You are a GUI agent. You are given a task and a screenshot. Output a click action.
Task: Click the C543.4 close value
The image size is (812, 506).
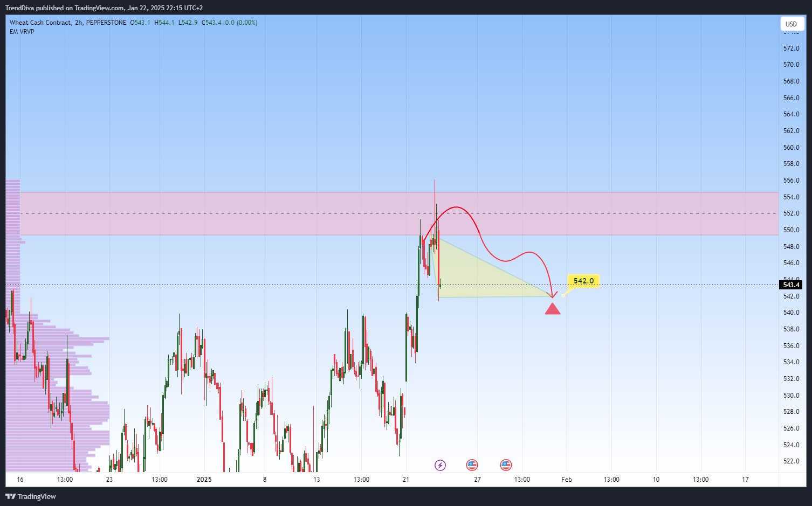pyautogui.click(x=211, y=23)
